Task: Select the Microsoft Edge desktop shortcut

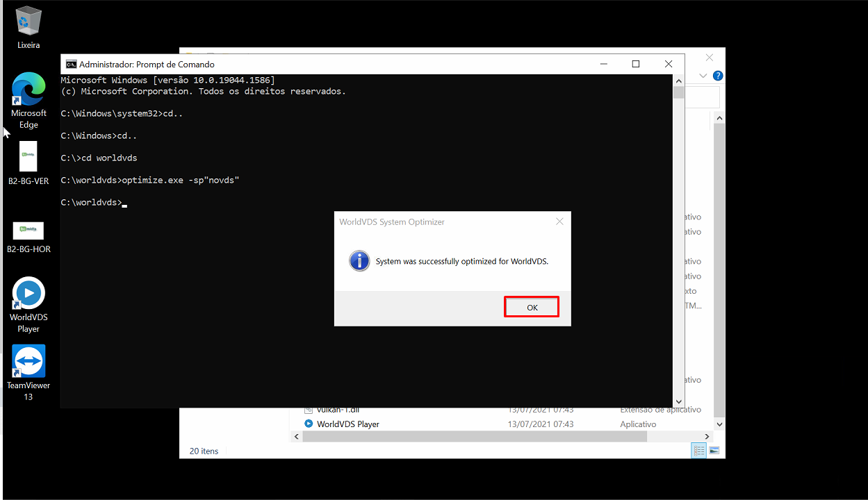Action: click(x=28, y=101)
